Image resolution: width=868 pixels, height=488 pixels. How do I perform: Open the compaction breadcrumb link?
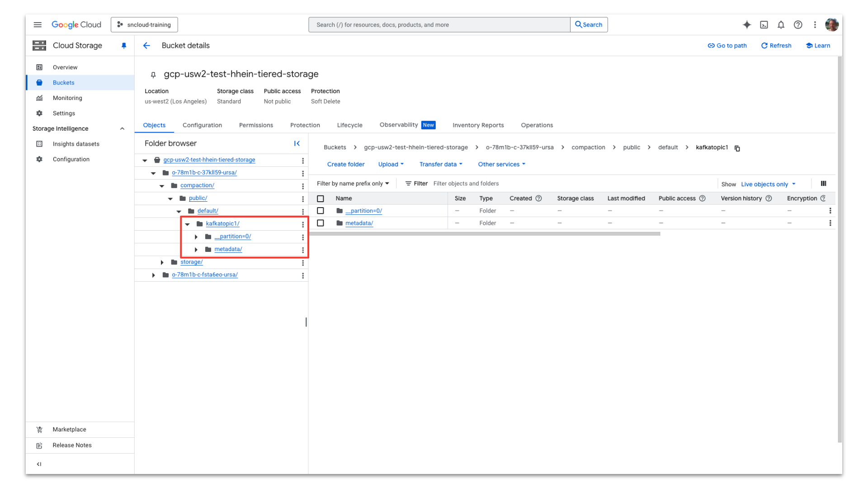588,147
